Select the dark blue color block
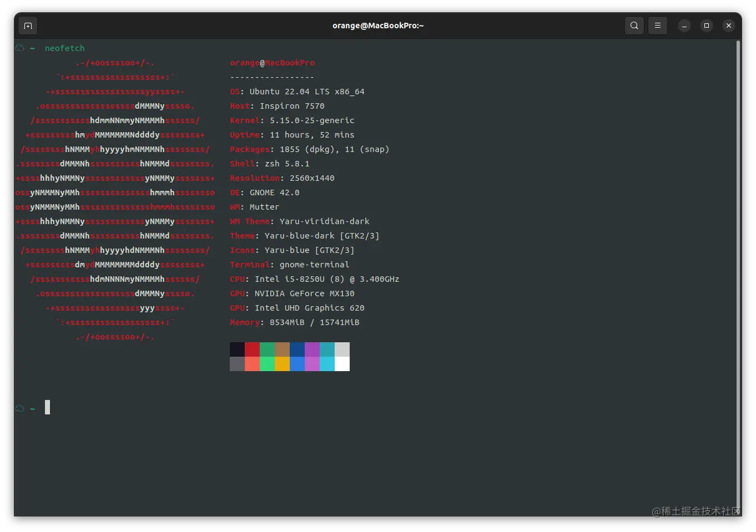The width and height of the screenshot is (756, 532). [x=298, y=349]
